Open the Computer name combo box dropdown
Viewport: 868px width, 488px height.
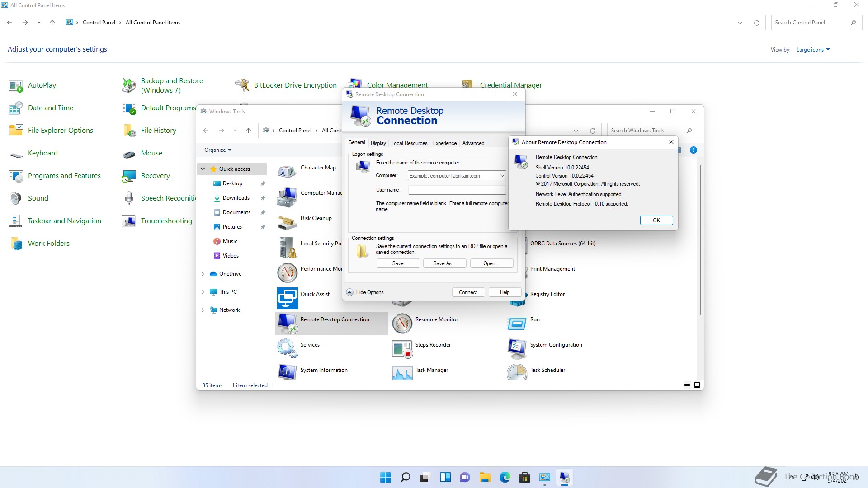(502, 176)
